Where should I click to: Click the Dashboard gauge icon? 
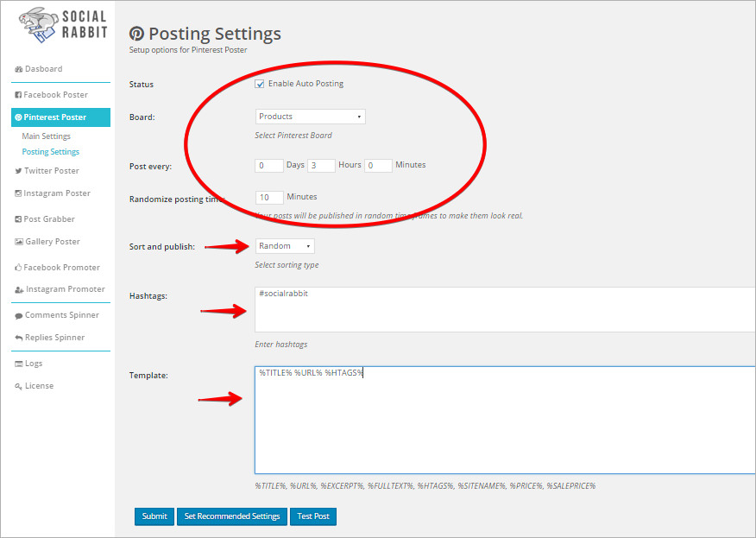pos(19,69)
